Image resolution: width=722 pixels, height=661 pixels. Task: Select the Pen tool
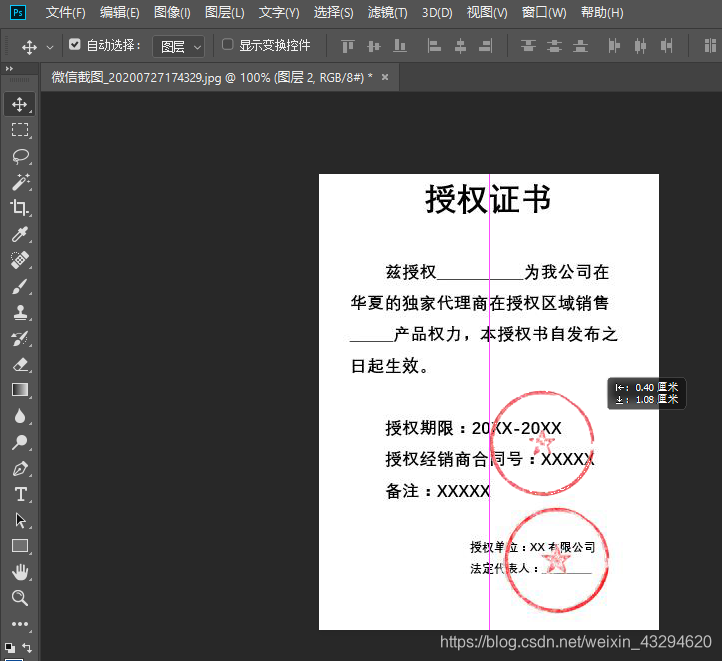click(x=20, y=468)
